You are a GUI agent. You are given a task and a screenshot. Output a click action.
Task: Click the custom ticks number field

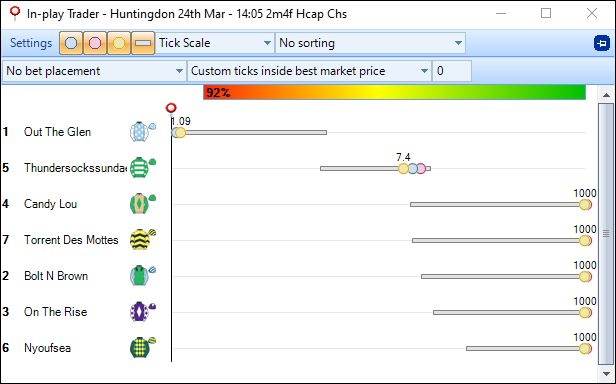coord(452,71)
